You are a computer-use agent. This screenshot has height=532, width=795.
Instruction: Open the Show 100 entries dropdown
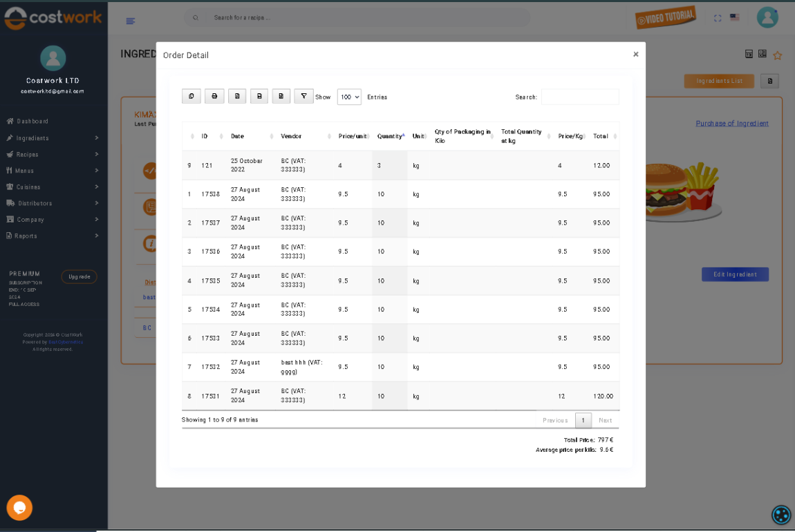click(x=349, y=97)
